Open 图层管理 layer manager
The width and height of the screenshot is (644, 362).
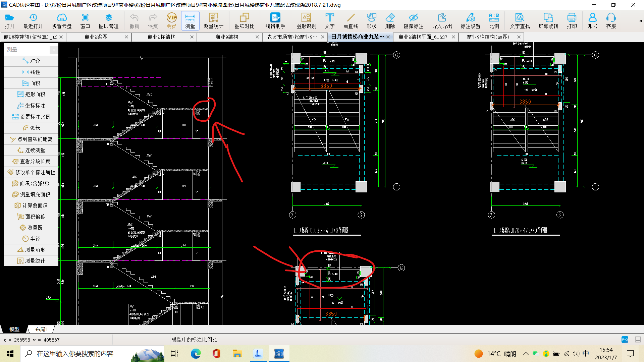click(109, 21)
